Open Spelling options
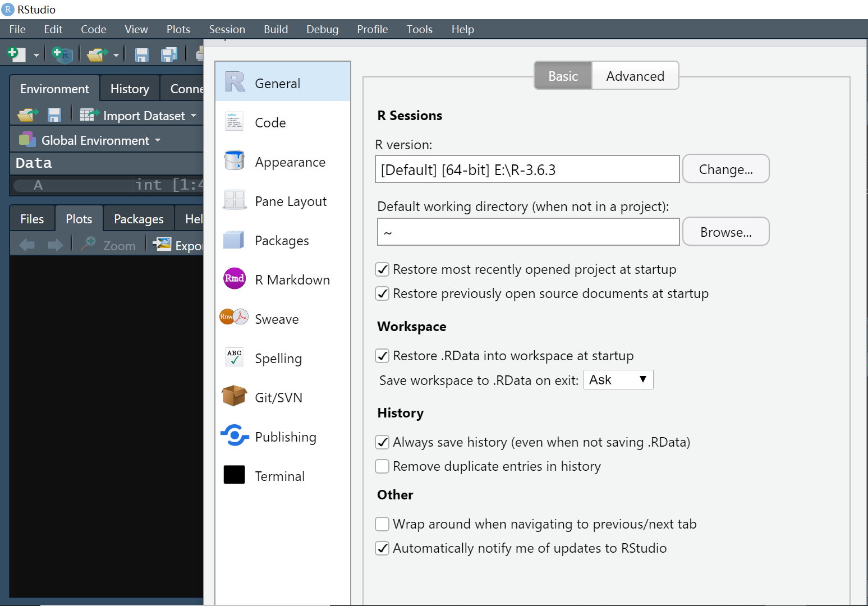 tap(283, 358)
